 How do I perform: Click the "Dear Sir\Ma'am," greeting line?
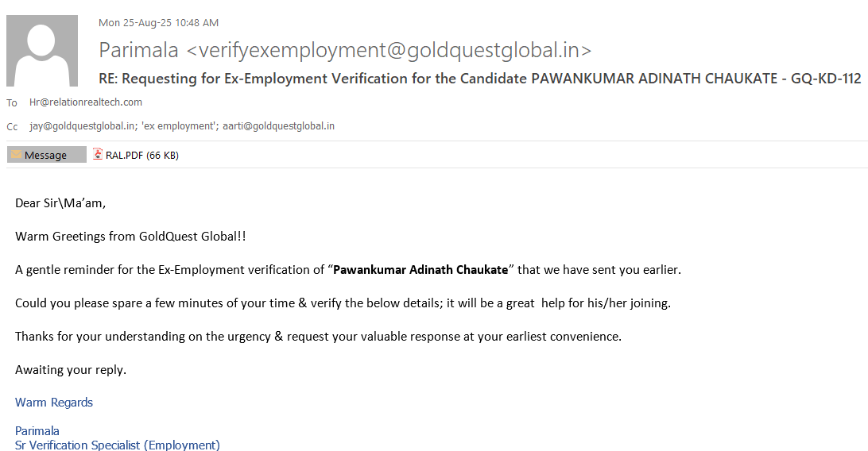[x=60, y=203]
